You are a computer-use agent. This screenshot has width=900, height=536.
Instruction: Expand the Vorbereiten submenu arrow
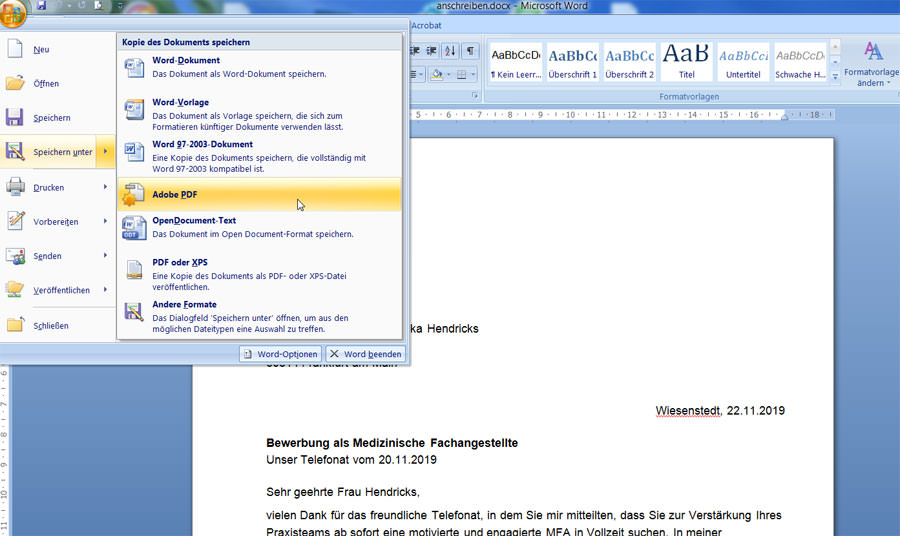point(105,221)
